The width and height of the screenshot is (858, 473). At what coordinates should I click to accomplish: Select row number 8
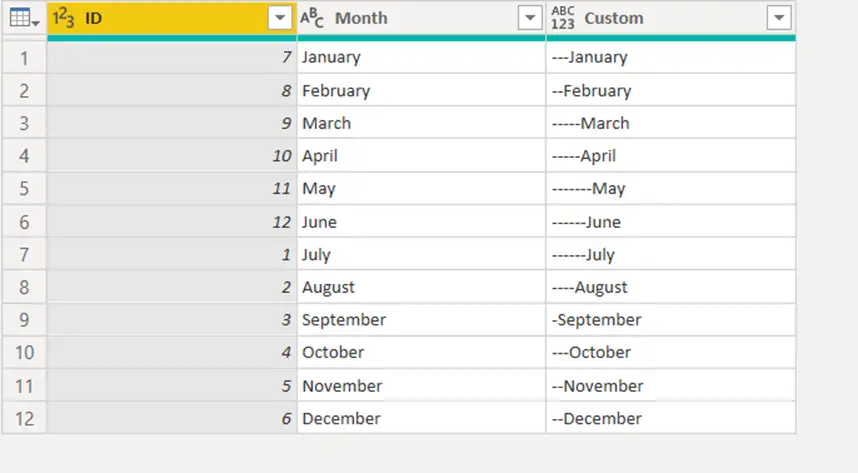[24, 287]
